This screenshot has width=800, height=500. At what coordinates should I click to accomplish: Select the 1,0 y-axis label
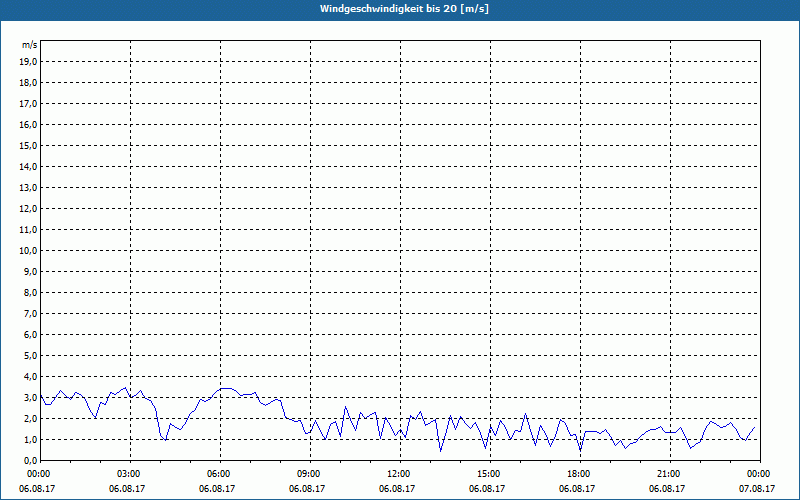pyautogui.click(x=30, y=439)
